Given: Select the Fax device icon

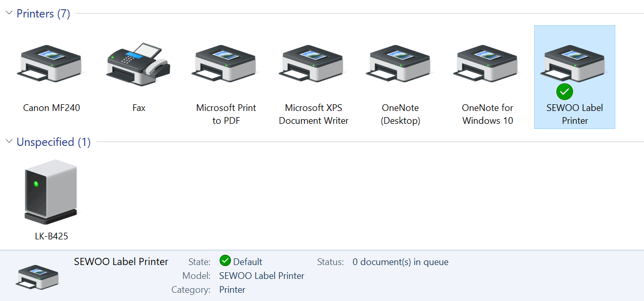Looking at the screenshot, I should pos(139,64).
